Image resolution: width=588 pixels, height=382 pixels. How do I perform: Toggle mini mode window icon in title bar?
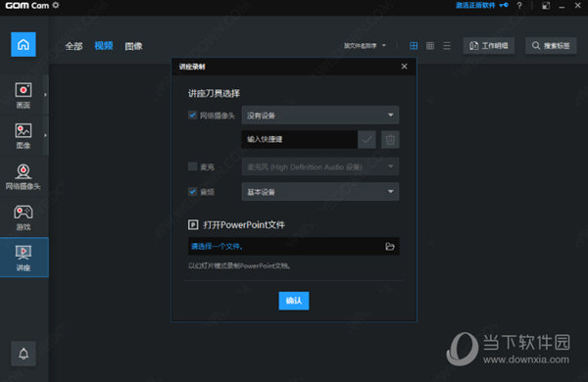coord(546,6)
